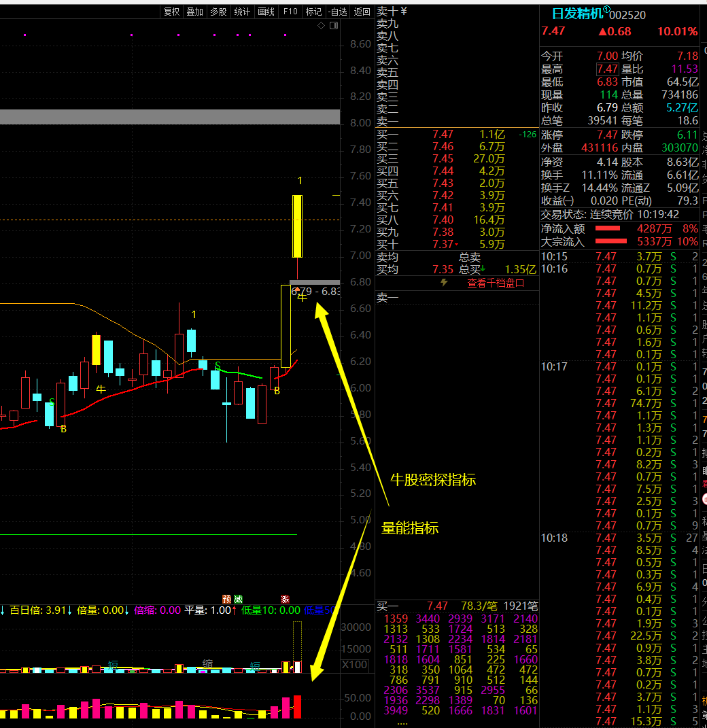This screenshot has height=728, width=707.
Task: Click the magenta 倍缩: 0.00 indicator label
Action: click(x=157, y=610)
